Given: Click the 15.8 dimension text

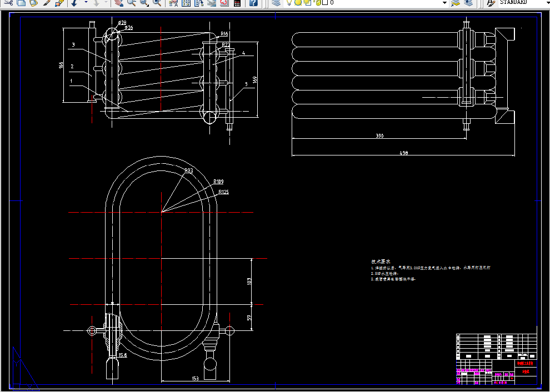Looking at the screenshot, I should (123, 355).
